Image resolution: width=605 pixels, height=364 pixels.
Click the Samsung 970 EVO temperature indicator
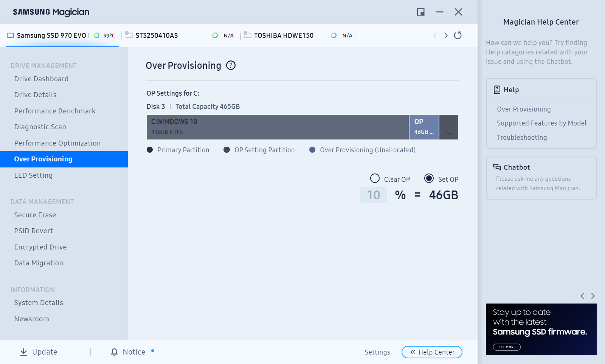tap(104, 36)
